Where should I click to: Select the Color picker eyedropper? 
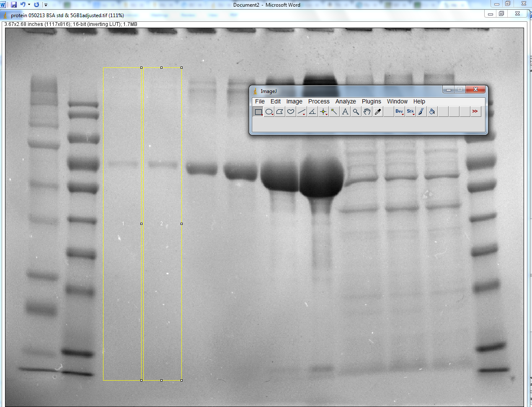point(378,112)
